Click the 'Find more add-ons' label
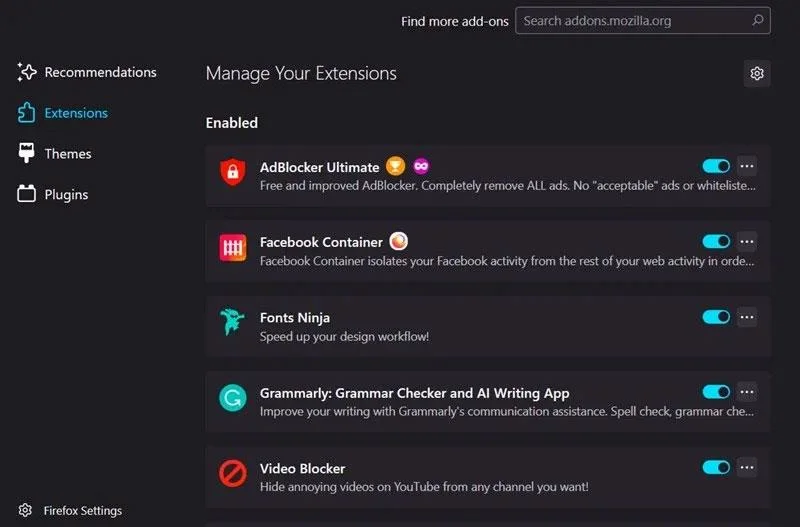The height and width of the screenshot is (527, 800). [455, 21]
